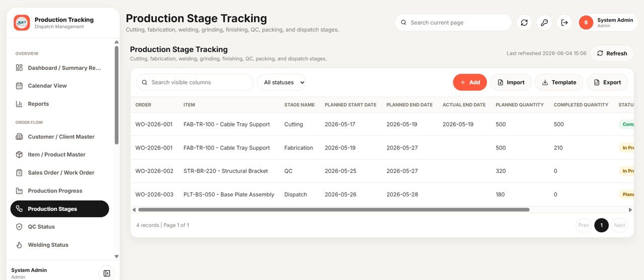Click the ITEM column header
The height and width of the screenshot is (280, 644).
click(x=189, y=105)
